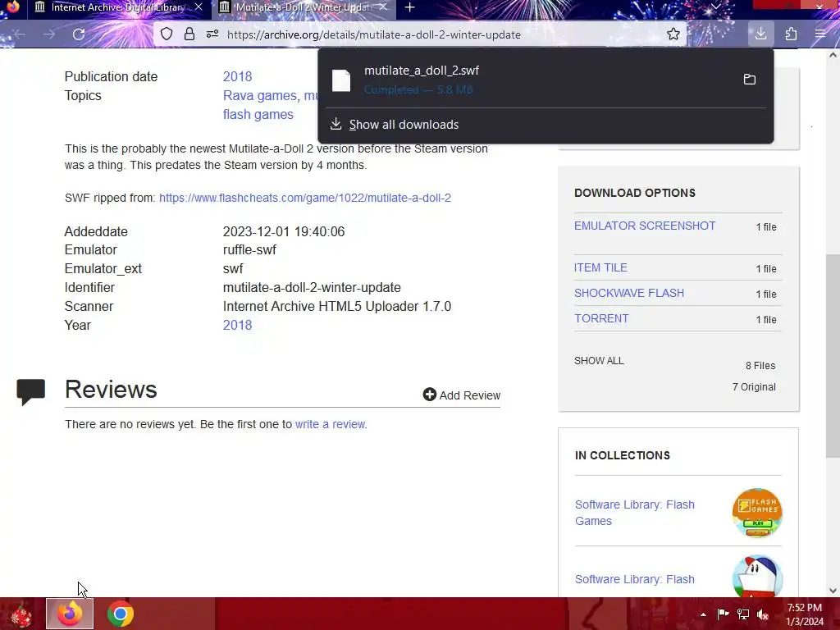Image resolution: width=840 pixels, height=630 pixels.
Task: Click SHOW ALL files link
Action: pos(599,361)
